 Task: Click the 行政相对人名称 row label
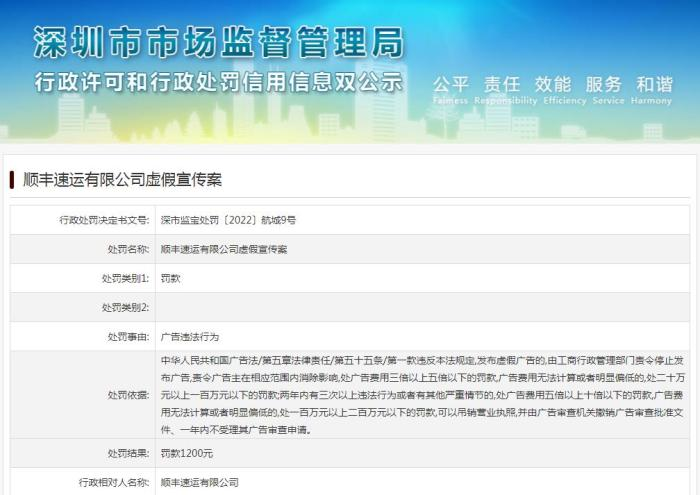(114, 482)
